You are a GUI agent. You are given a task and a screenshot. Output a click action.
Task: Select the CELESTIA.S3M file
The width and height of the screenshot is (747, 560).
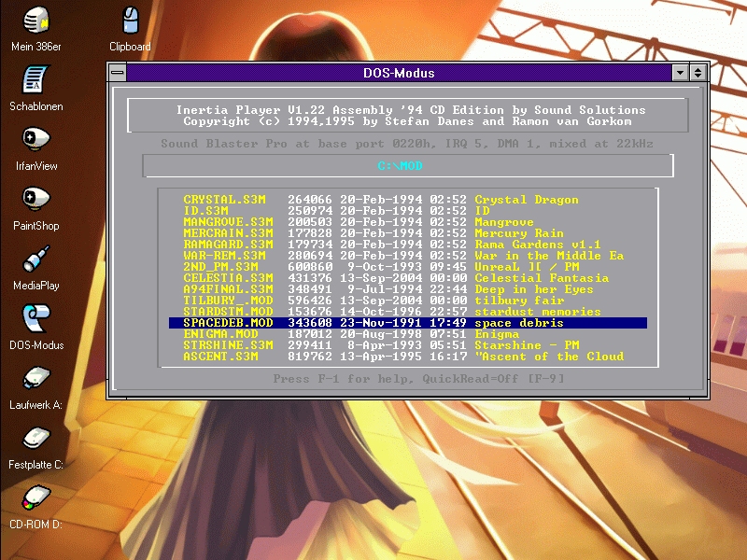point(408,278)
